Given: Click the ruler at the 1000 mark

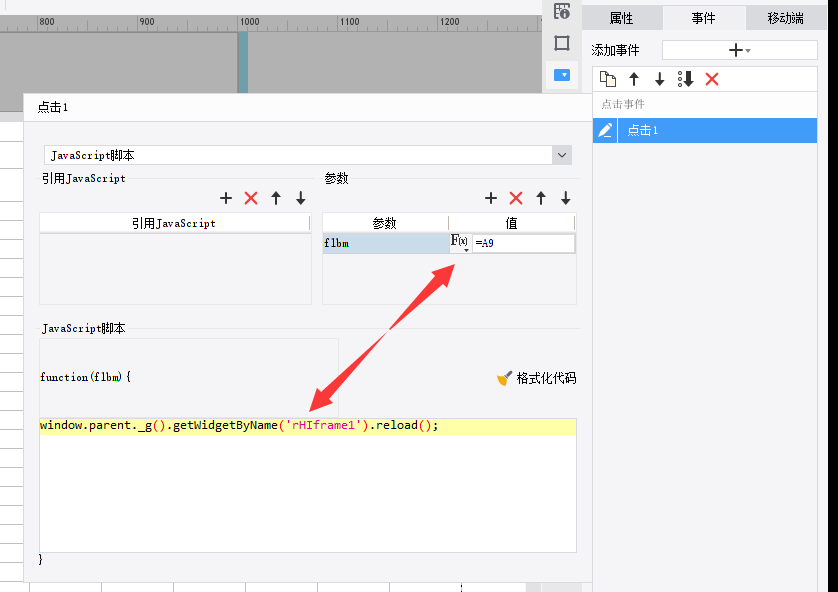Looking at the screenshot, I should coord(249,22).
